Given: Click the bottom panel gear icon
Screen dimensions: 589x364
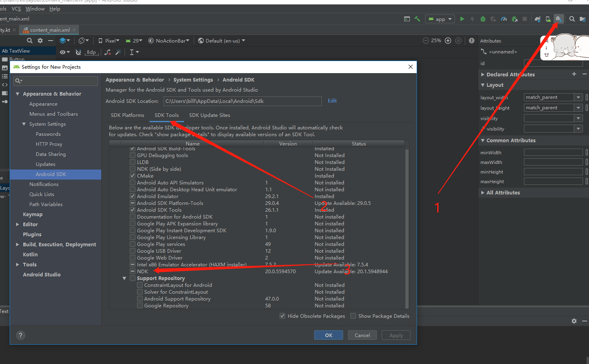Looking at the screenshot, I should tap(574, 321).
